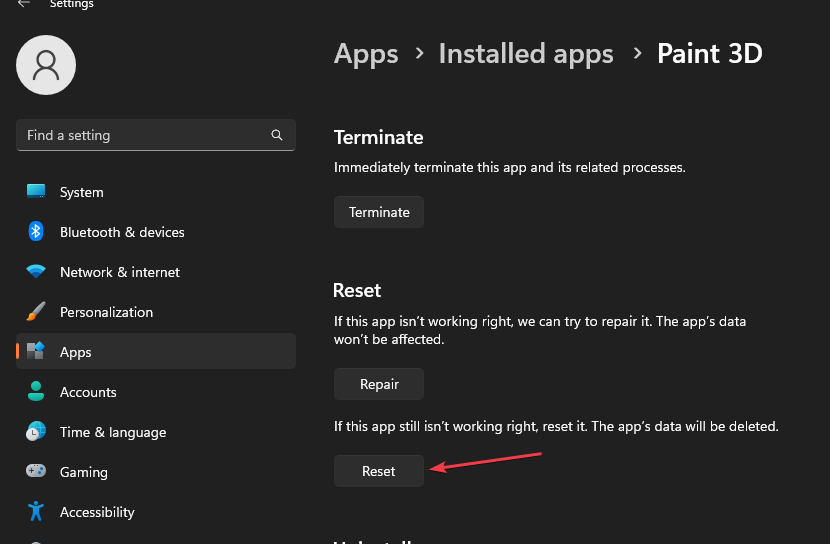
Task: Click the Network wifi icon
Action: click(x=36, y=271)
